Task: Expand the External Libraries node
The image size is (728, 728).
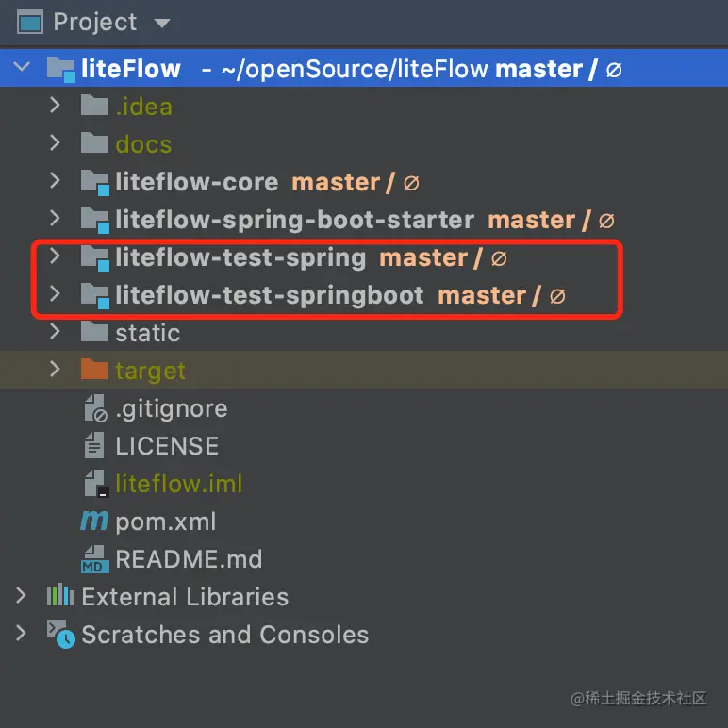Action: [21, 595]
